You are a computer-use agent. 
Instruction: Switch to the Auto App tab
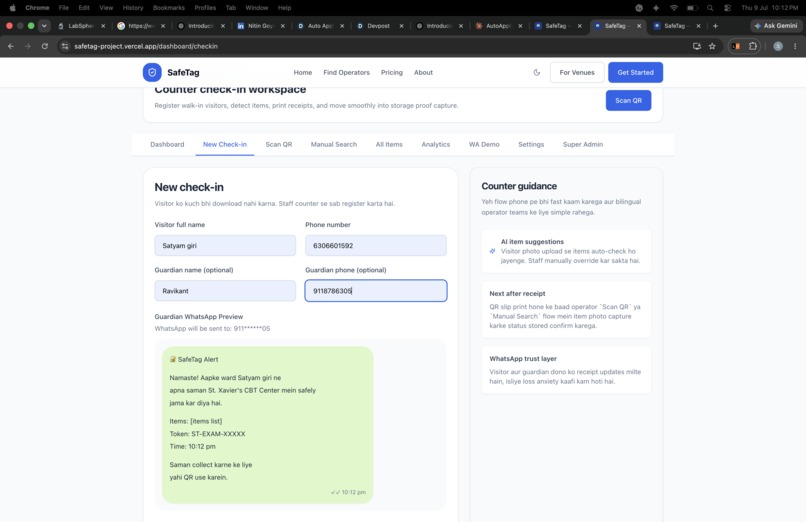pos(320,26)
